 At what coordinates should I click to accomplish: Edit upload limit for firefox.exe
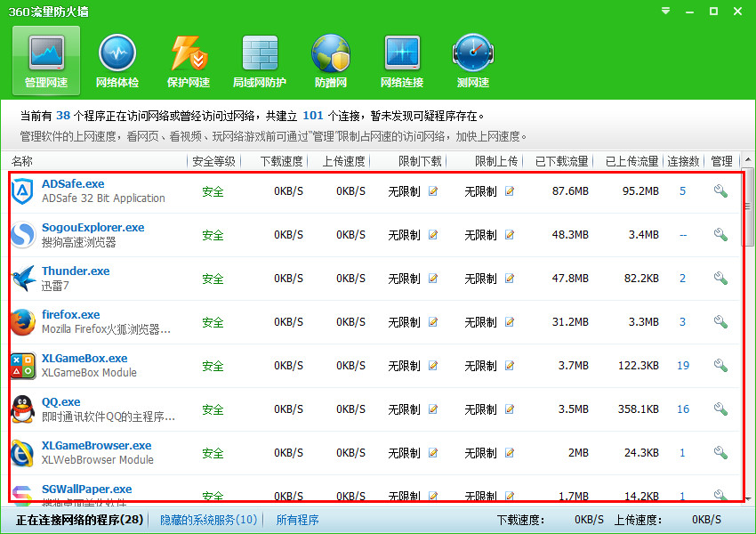pos(510,322)
